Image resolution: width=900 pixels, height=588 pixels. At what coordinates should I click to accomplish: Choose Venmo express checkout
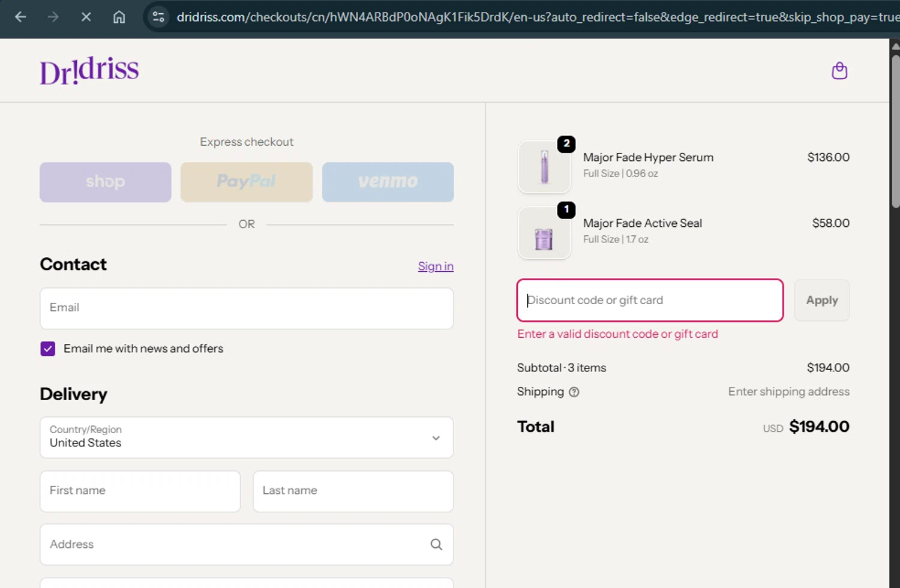(388, 182)
